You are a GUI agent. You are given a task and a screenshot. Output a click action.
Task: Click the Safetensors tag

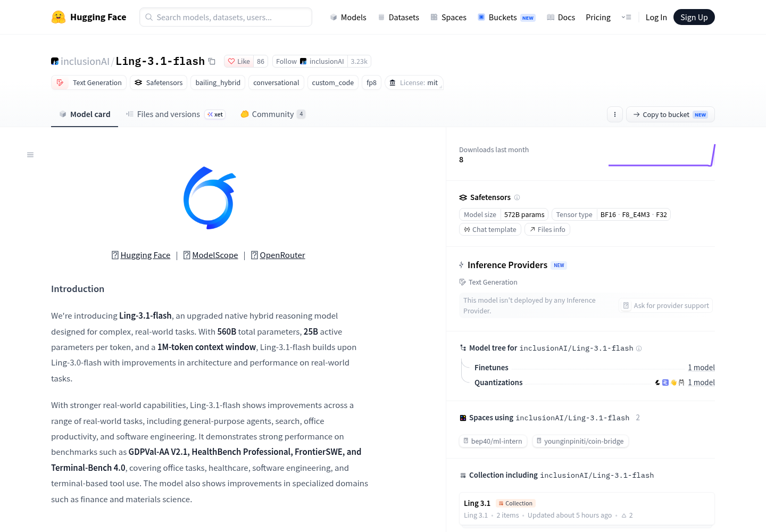tap(159, 82)
